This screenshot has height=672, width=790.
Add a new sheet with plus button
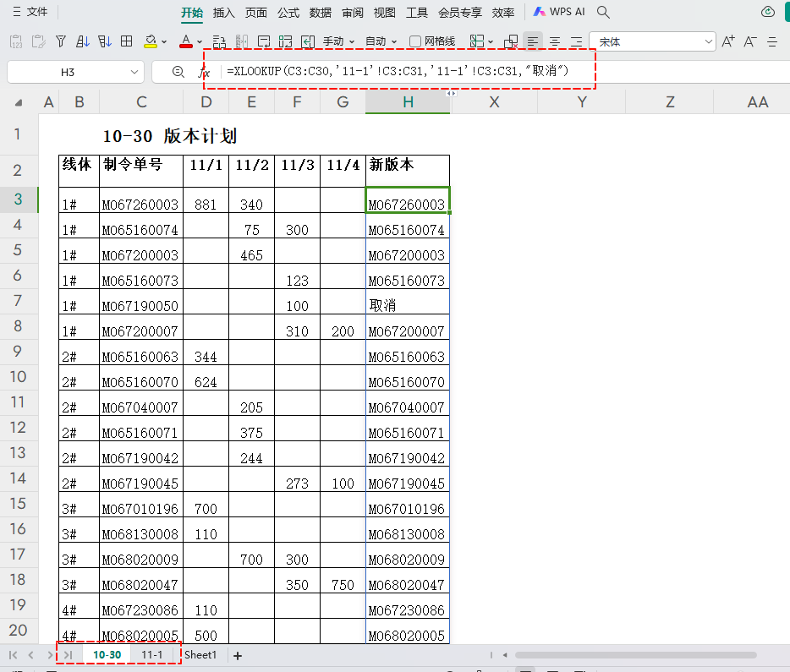(238, 655)
